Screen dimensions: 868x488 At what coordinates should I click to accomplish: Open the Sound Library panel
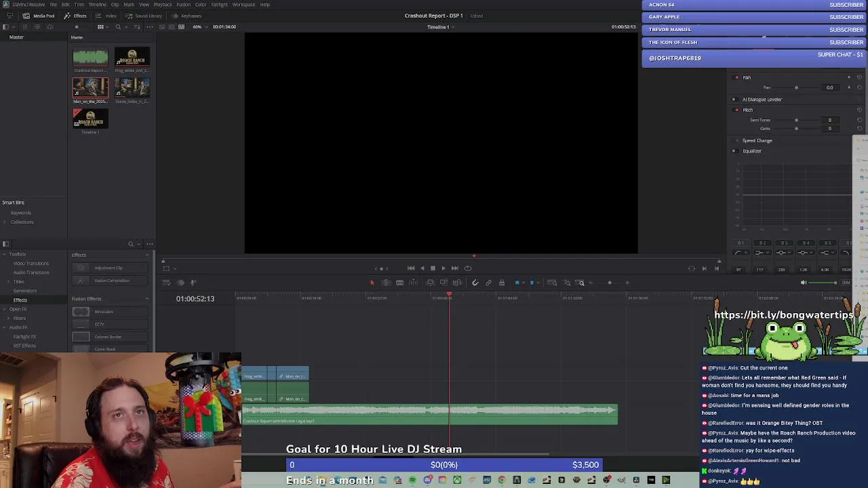144,16
